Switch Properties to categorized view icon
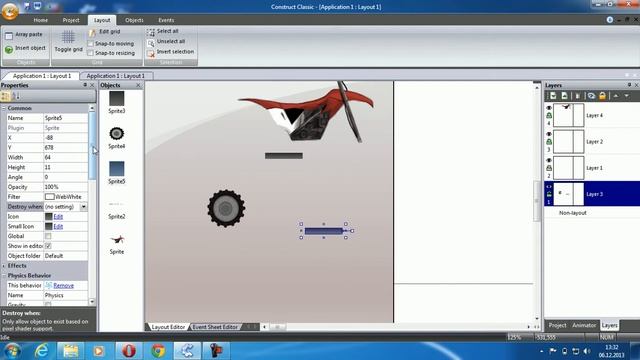Screen dimensions: 640x360 tap(5, 96)
